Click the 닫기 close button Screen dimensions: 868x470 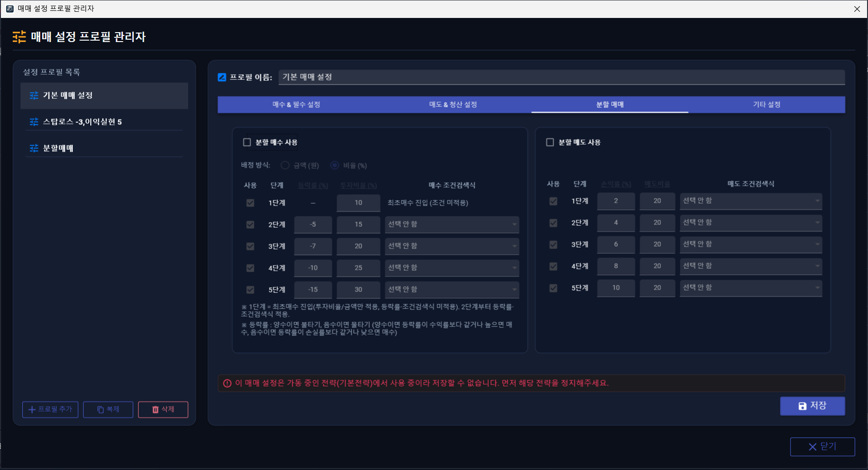point(822,447)
